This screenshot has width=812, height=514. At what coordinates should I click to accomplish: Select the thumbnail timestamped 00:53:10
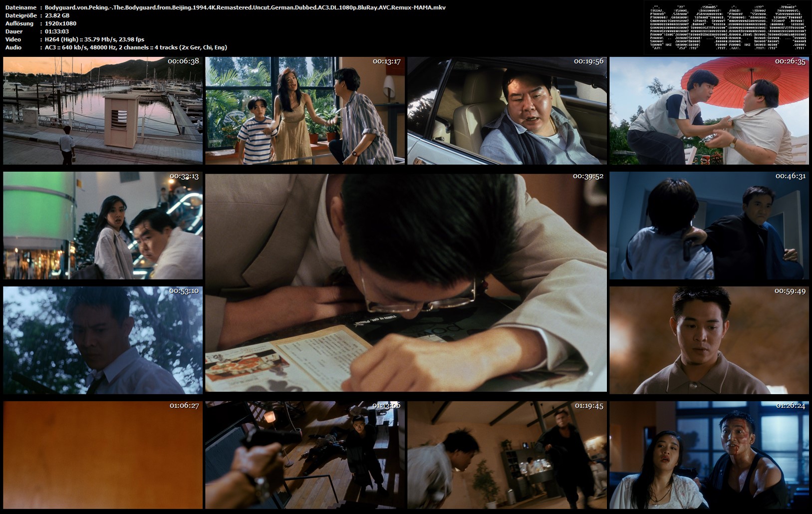pyautogui.click(x=103, y=340)
